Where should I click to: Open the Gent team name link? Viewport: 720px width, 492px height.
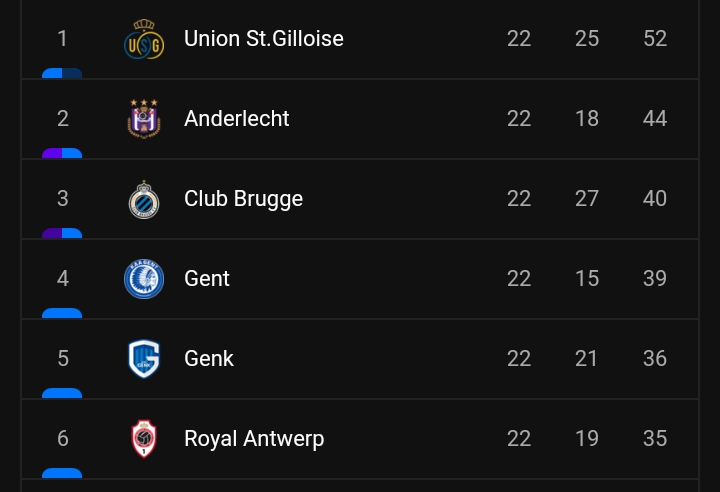207,278
